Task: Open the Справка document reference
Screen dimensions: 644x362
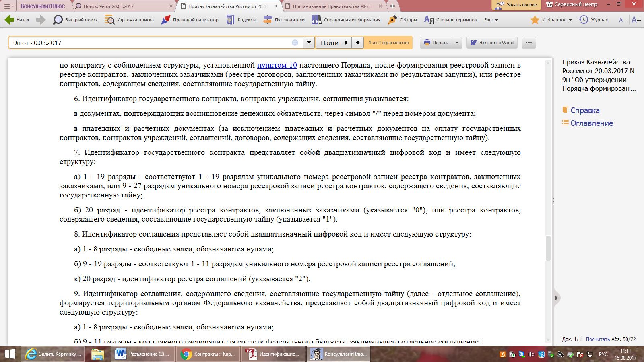Action: click(581, 110)
